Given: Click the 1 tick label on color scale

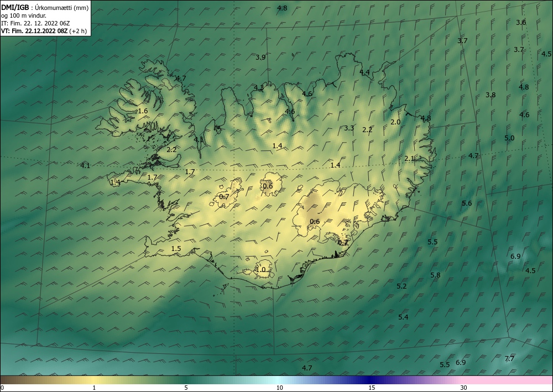Looking at the screenshot, I should coord(94,388).
